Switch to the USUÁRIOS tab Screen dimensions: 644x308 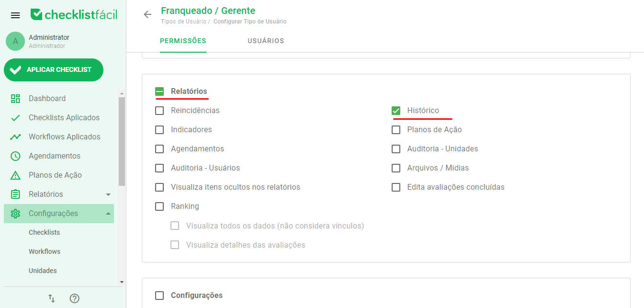(265, 41)
